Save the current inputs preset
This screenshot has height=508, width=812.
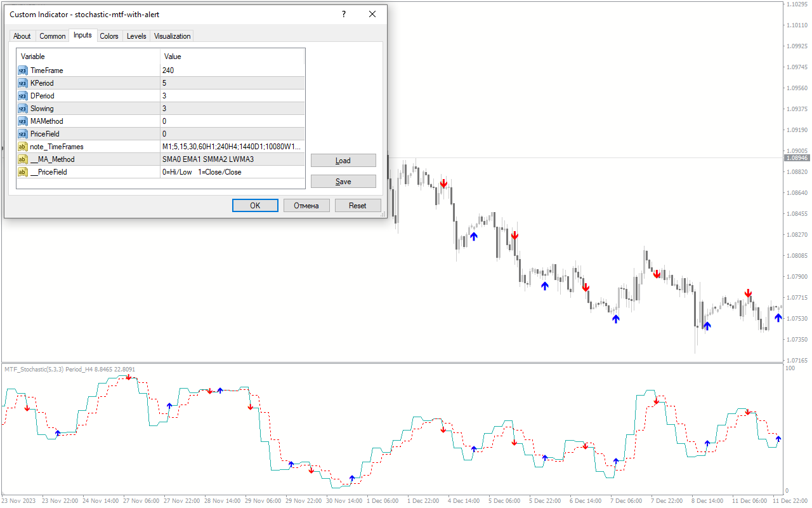343,182
